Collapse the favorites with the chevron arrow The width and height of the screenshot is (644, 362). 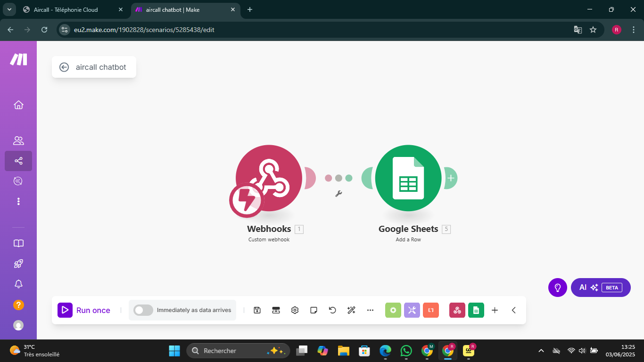pyautogui.click(x=514, y=310)
